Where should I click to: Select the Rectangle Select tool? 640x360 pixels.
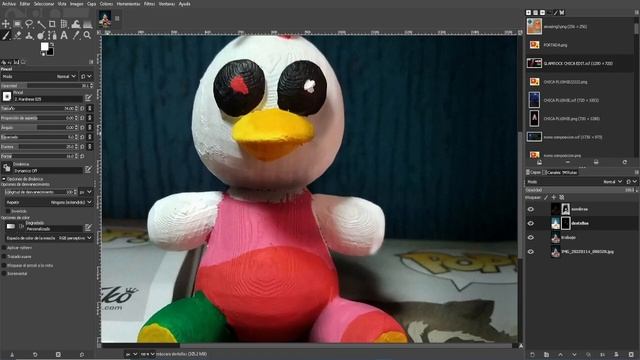18,24
